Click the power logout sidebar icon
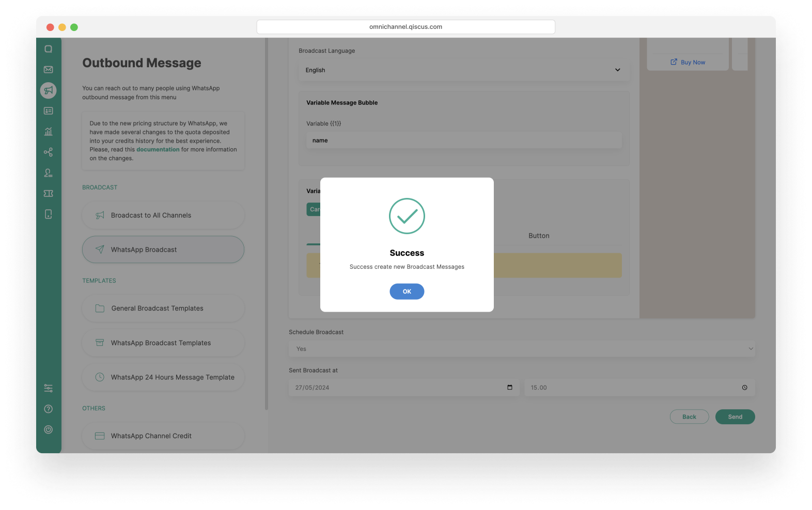The height and width of the screenshot is (510, 812). tap(49, 429)
